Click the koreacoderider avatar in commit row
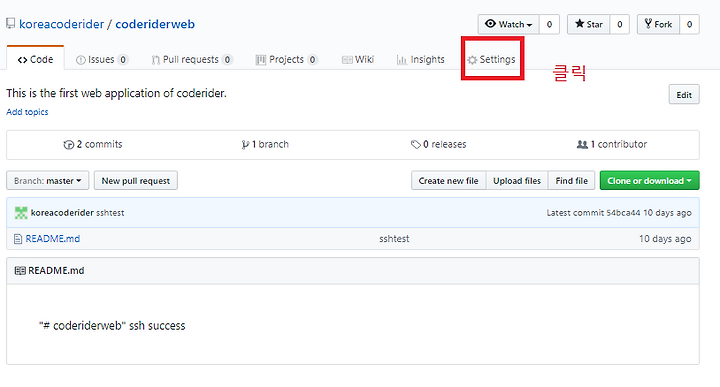This screenshot has width=720, height=387. 21,213
